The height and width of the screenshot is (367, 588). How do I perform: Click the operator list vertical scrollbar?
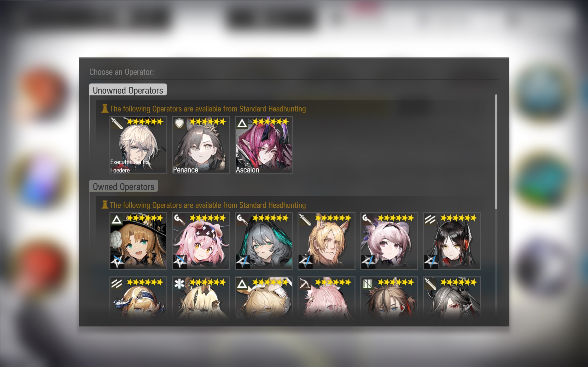click(496, 152)
